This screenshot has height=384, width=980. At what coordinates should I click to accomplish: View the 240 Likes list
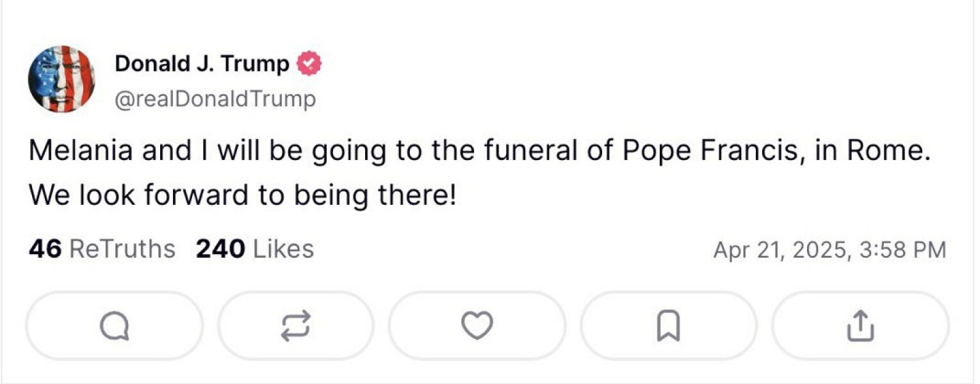coord(255,249)
